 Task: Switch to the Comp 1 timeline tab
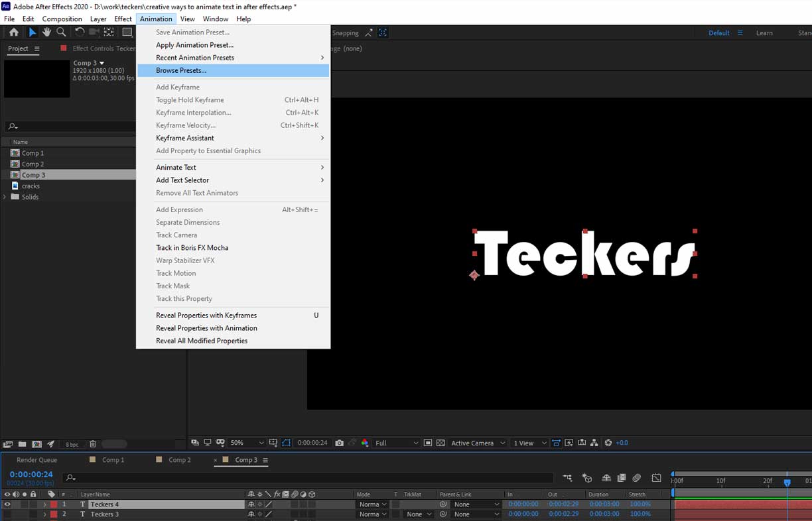(113, 460)
